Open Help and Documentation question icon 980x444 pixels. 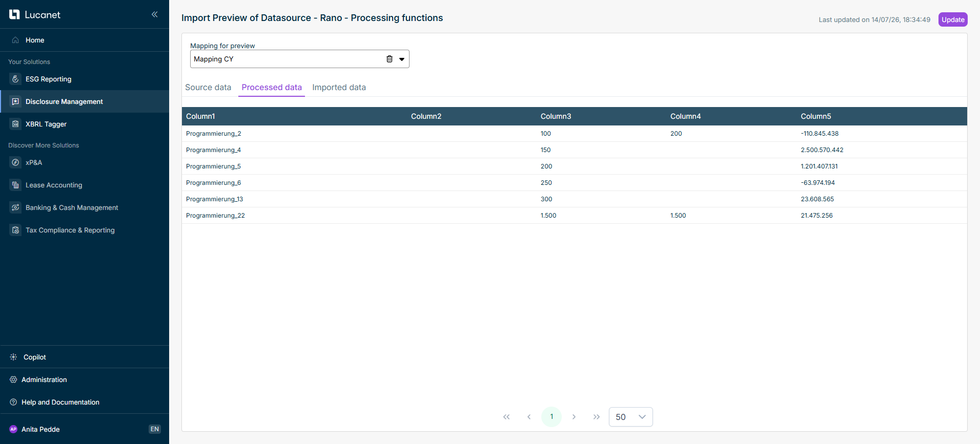13,402
